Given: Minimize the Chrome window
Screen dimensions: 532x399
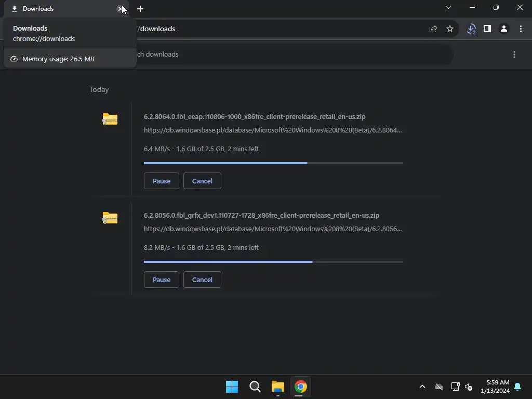Looking at the screenshot, I should click(472, 7).
